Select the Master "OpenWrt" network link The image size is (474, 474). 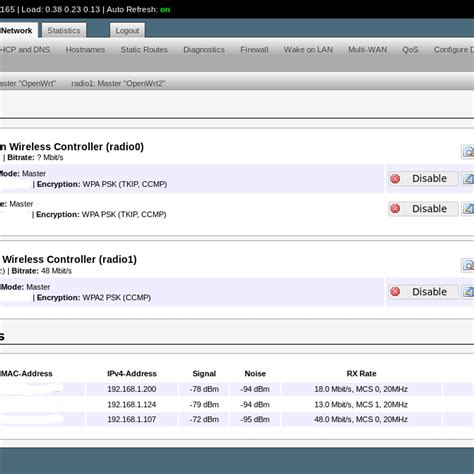click(28, 83)
